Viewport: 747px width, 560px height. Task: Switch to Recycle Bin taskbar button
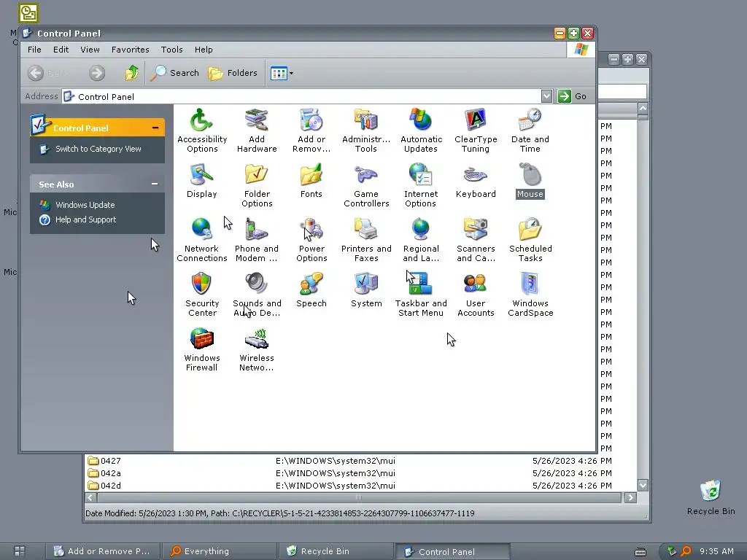[x=336, y=551]
